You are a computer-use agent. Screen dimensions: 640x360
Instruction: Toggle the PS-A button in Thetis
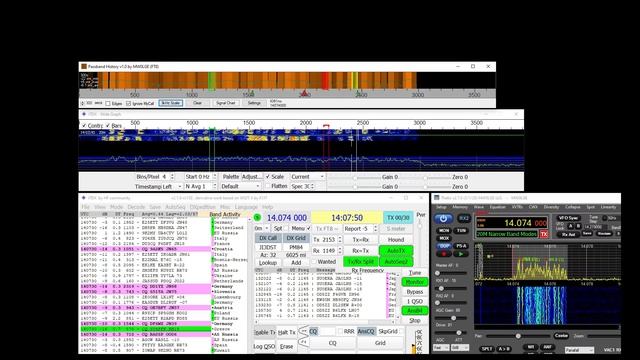point(461,246)
